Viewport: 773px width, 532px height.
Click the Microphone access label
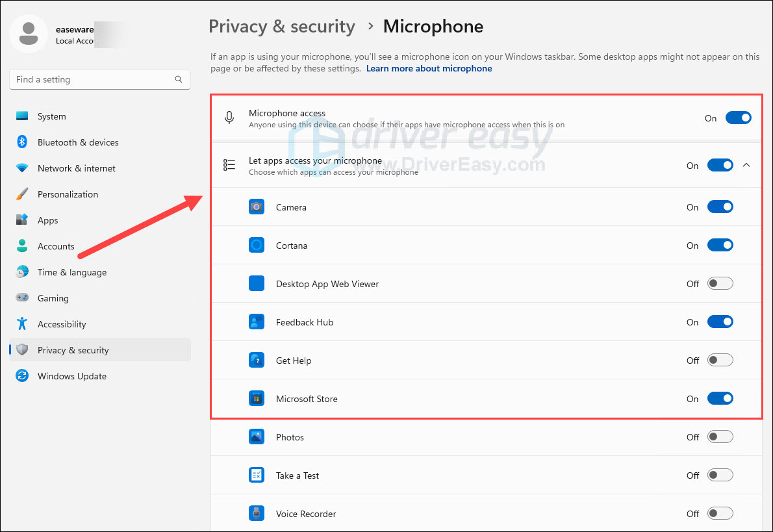click(x=287, y=113)
